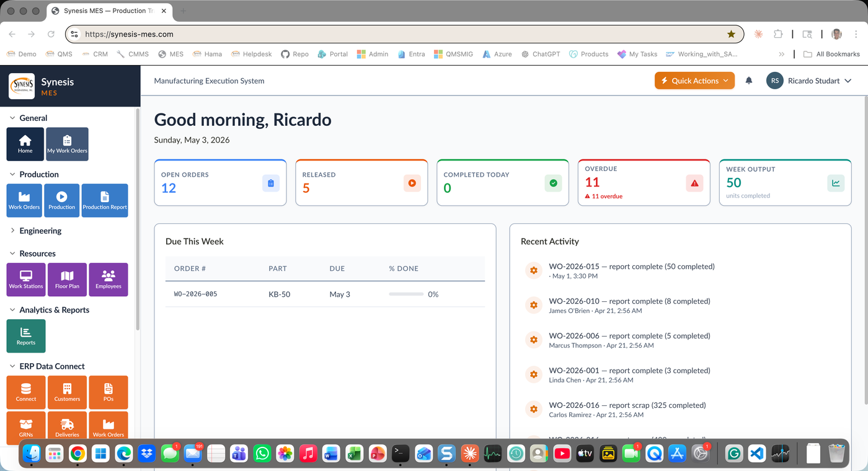Open My Work Orders tile
Viewport: 868px width, 471px height.
(67, 144)
